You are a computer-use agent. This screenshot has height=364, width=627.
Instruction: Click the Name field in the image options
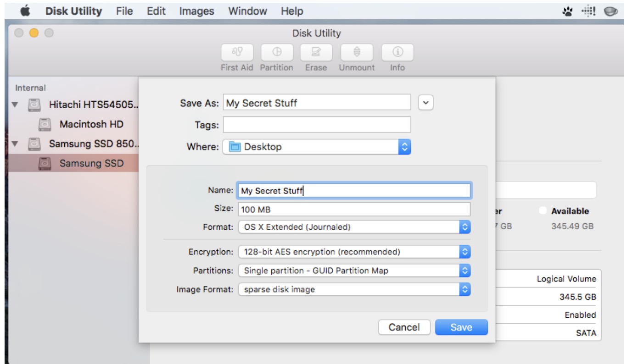(x=354, y=190)
